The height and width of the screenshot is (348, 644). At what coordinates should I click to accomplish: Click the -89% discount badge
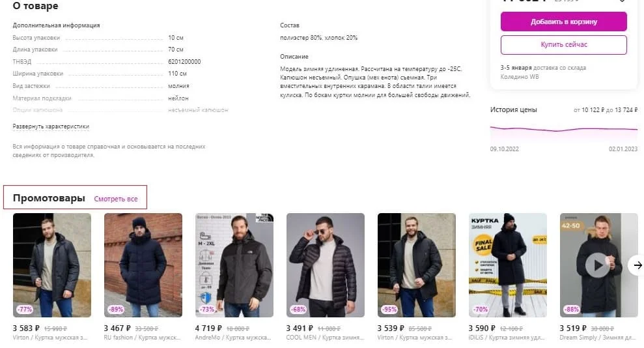pos(116,309)
